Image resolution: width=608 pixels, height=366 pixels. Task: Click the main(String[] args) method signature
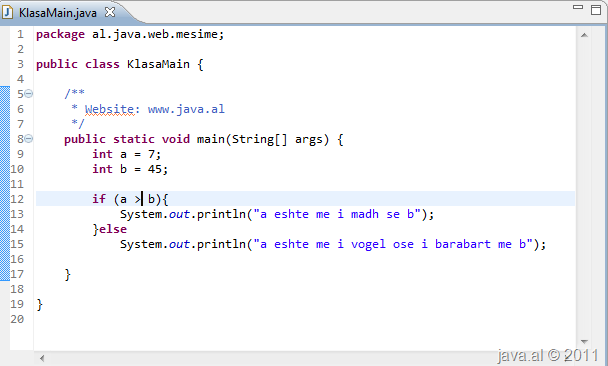coord(263,139)
